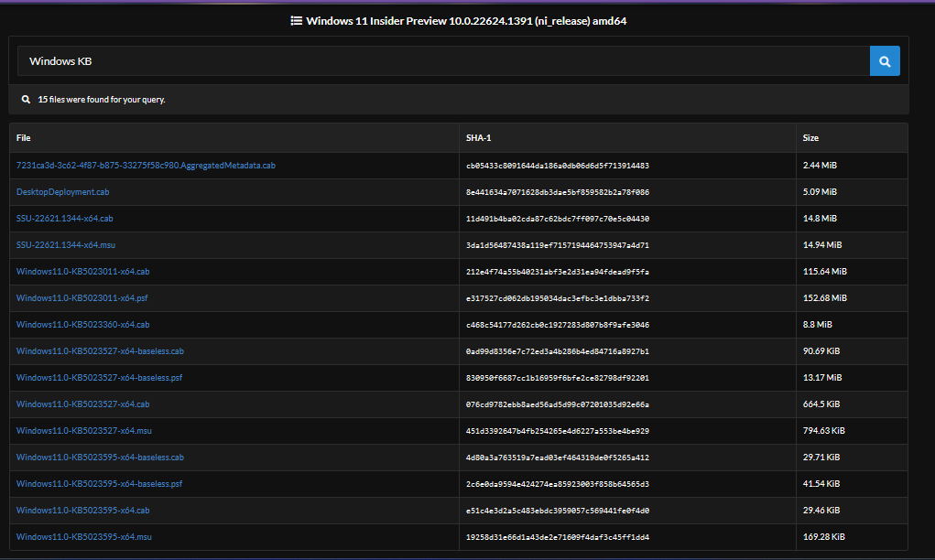Select SHA-1 hash starting with 2c6e0da9
This screenshot has width=935, height=560.
coord(558,484)
